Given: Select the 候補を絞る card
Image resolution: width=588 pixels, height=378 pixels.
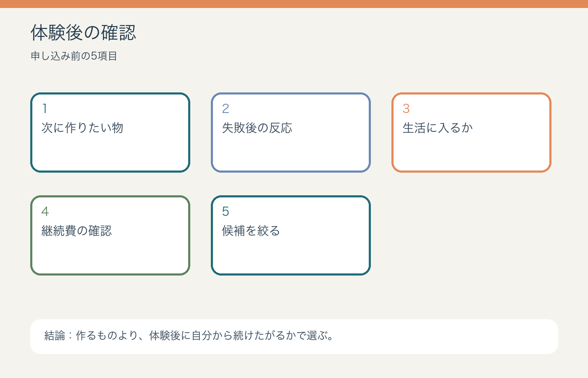Looking at the screenshot, I should 291,235.
